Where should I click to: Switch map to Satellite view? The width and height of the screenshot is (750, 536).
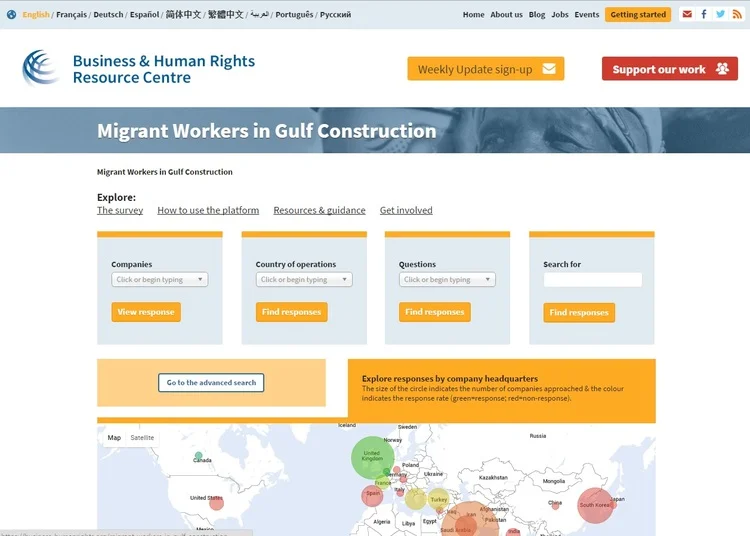142,438
